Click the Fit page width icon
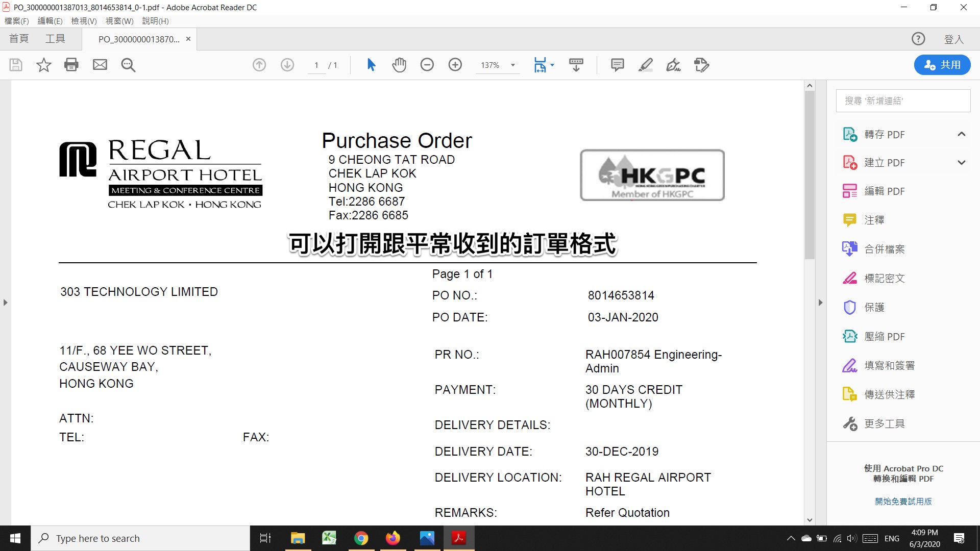 (x=540, y=65)
